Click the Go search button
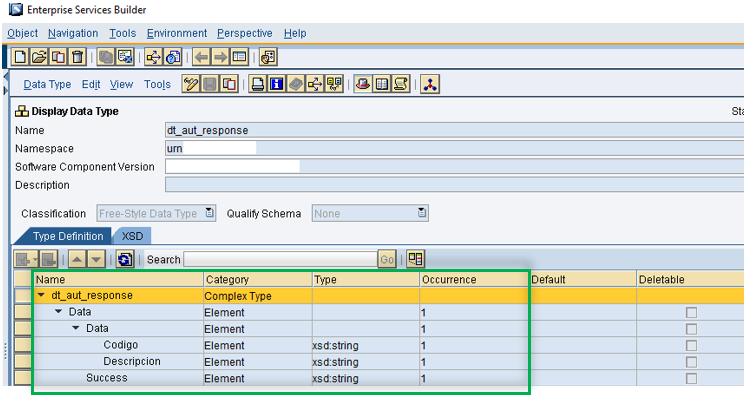This screenshot has width=744, height=399. [387, 260]
